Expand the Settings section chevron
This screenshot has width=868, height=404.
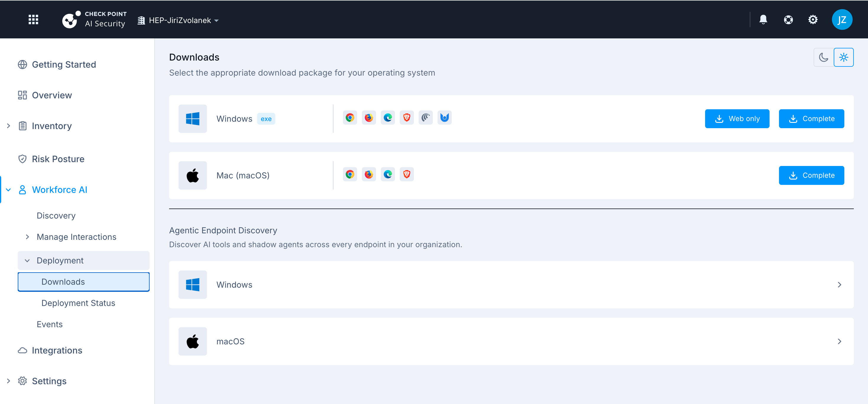pyautogui.click(x=8, y=381)
